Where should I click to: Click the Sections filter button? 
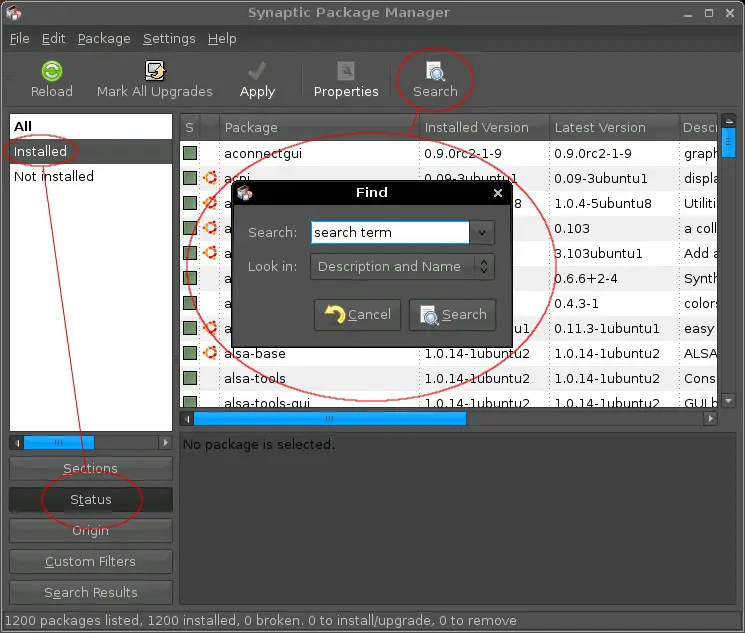91,469
